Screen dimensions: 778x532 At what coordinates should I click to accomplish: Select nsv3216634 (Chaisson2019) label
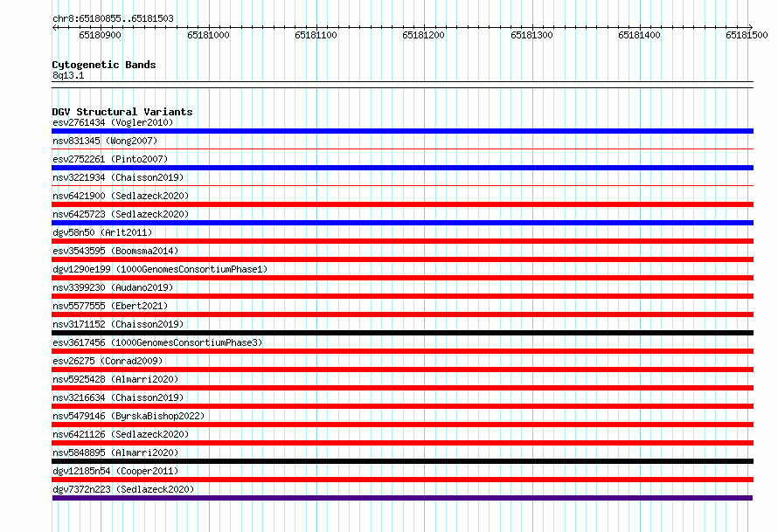tap(118, 397)
